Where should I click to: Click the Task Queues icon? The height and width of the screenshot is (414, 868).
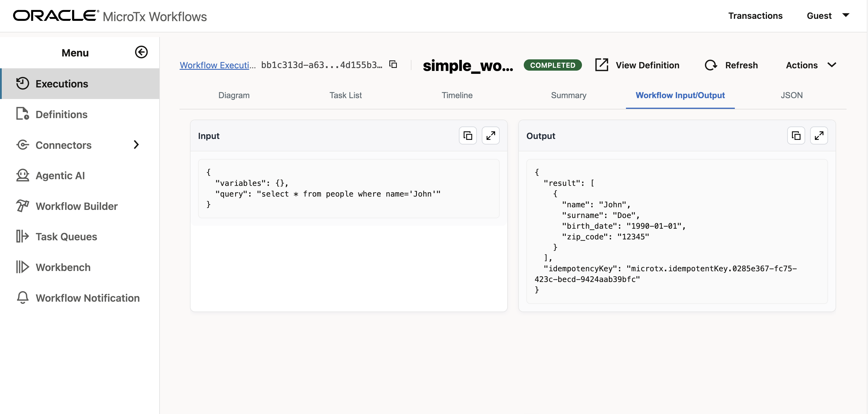click(23, 237)
